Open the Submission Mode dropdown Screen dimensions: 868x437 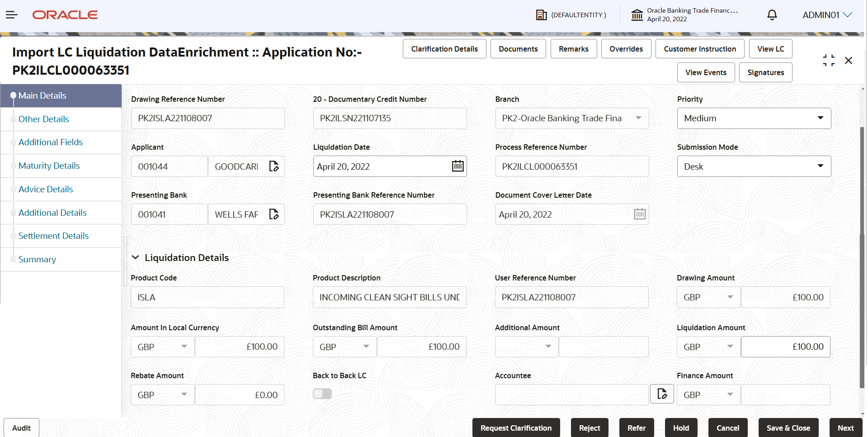pos(754,166)
